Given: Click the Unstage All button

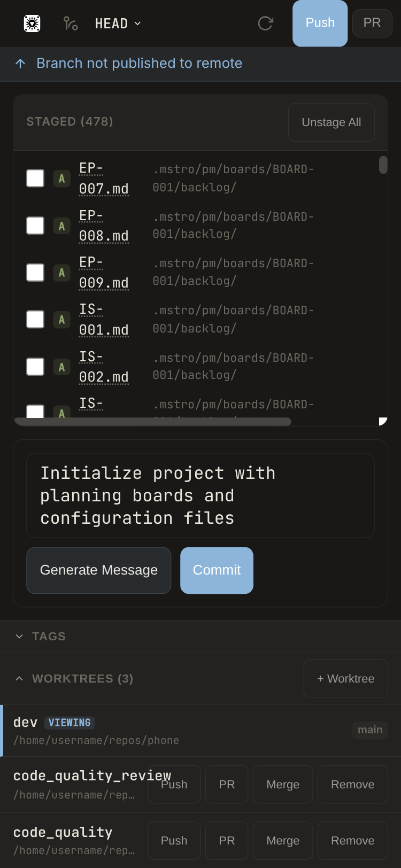Looking at the screenshot, I should pos(331,122).
